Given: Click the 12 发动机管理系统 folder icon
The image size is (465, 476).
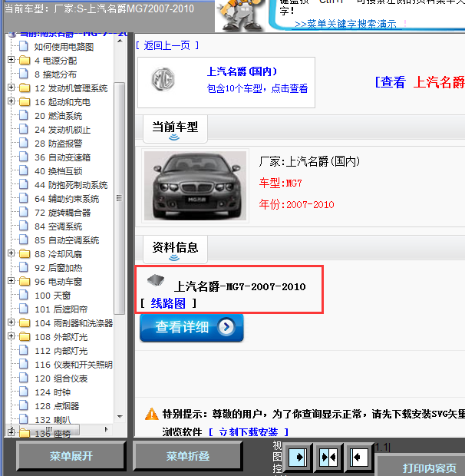Looking at the screenshot, I should click(25, 88).
